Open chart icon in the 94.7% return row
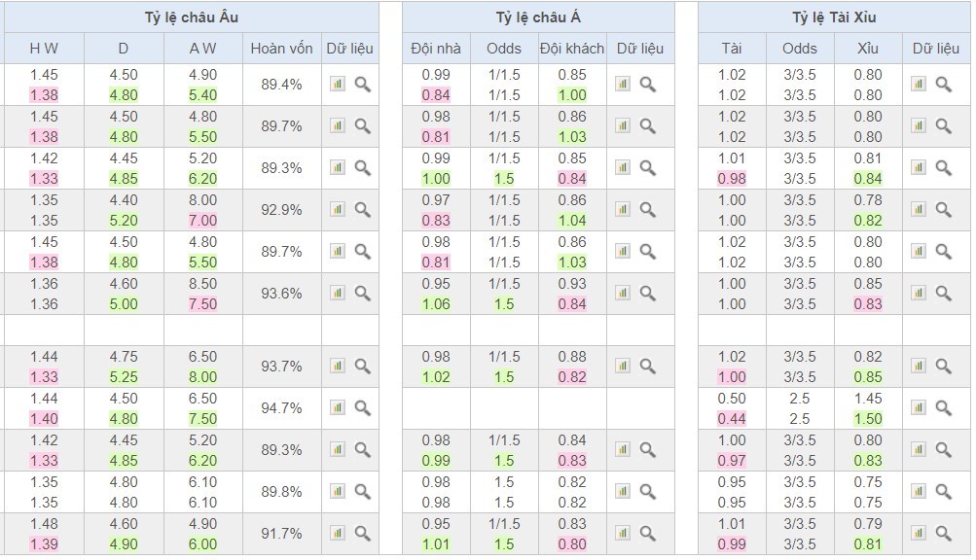 point(338,408)
